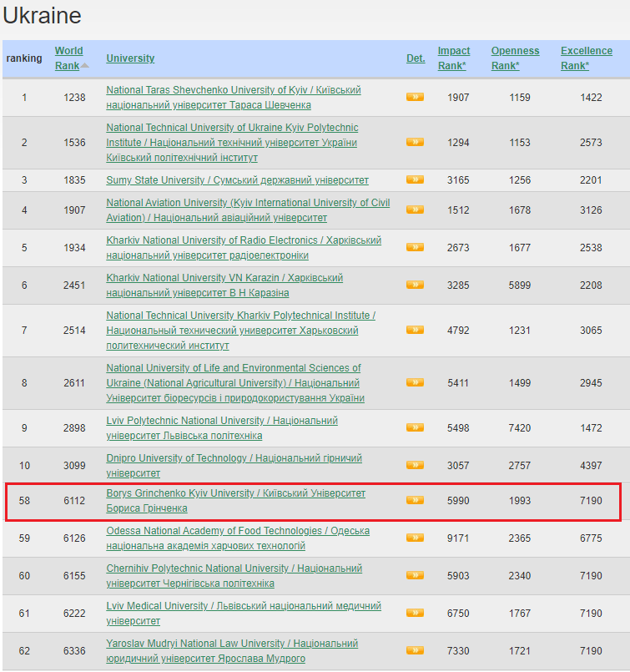This screenshot has width=630, height=672.
Task: Click details arrow for Yaroslav Mudryi Law University
Action: [x=415, y=650]
